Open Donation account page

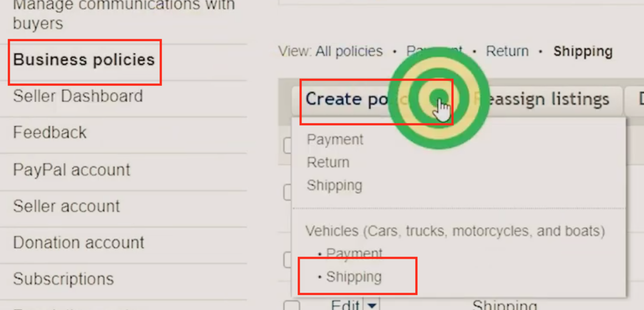pos(78,243)
